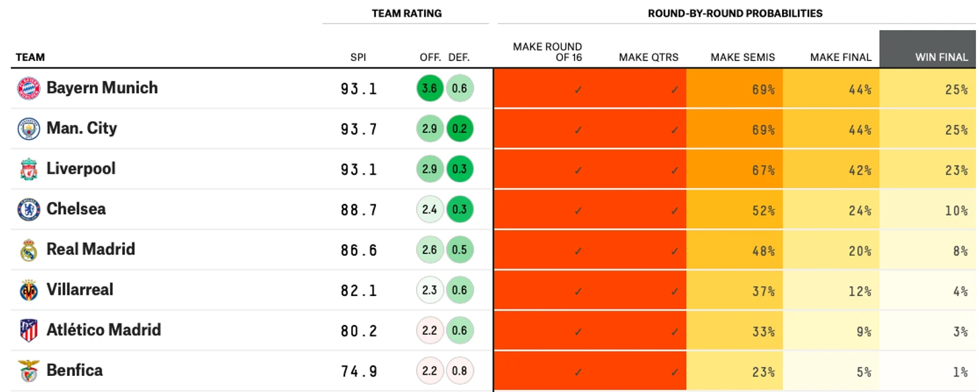Image resolution: width=980 pixels, height=392 pixels.
Task: Click Bayern Munich's 3.6 offense rating bubble
Action: 430,89
